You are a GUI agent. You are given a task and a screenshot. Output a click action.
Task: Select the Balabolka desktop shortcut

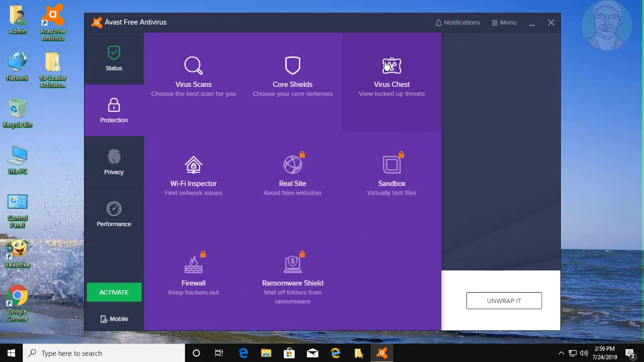pyautogui.click(x=18, y=254)
